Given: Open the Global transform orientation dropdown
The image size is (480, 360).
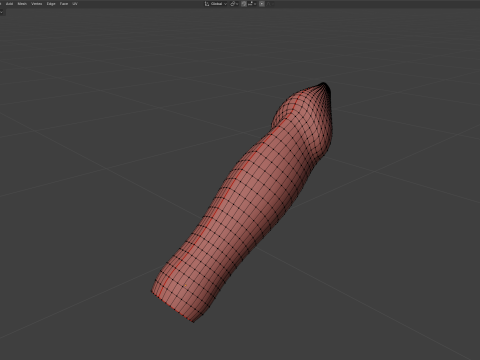Looking at the screenshot, I should tap(216, 4).
